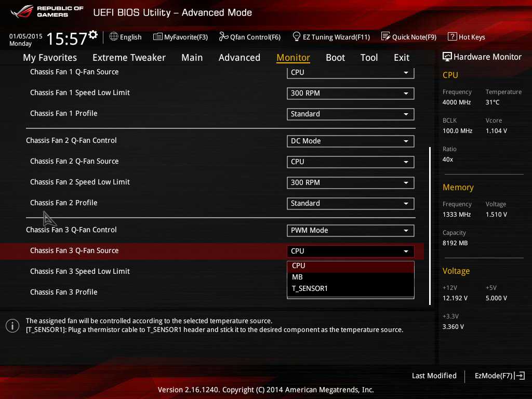532x399 pixels.
Task: Switch to the Boot tab
Action: [x=335, y=58]
